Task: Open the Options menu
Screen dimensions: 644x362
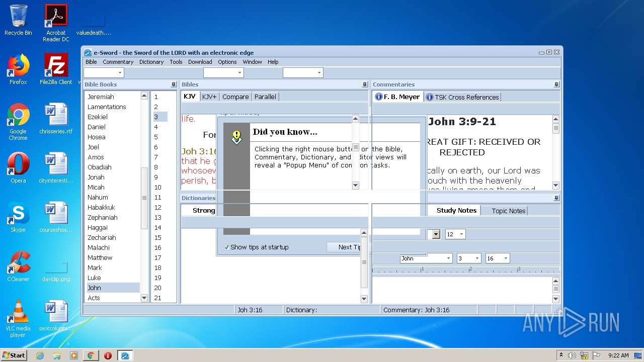Action: tap(227, 62)
